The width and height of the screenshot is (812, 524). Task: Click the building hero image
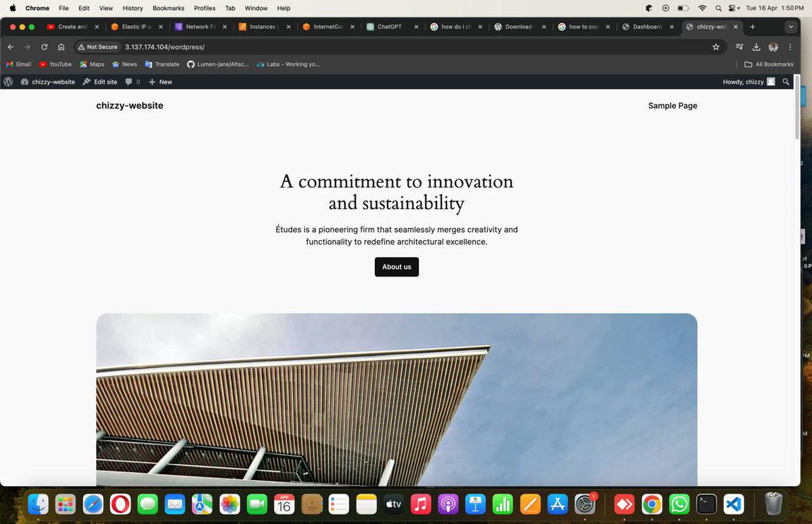pos(397,400)
